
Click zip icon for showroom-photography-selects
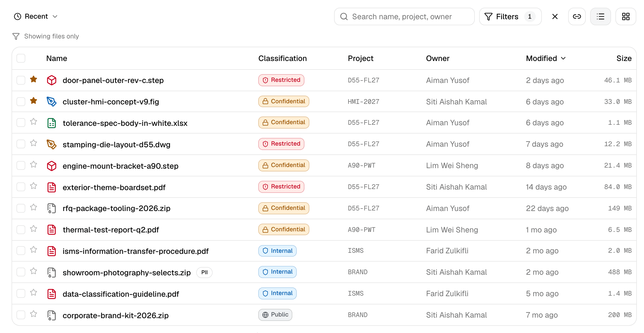(52, 273)
